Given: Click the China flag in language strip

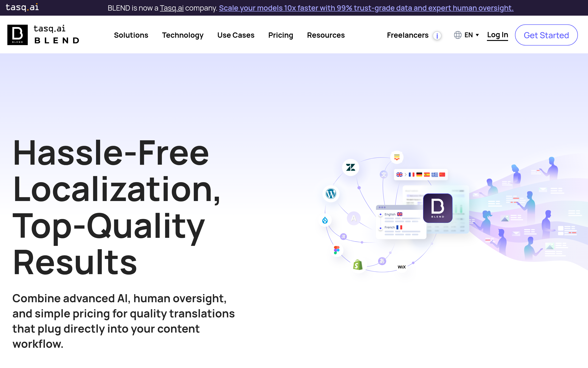Looking at the screenshot, I should tap(442, 175).
